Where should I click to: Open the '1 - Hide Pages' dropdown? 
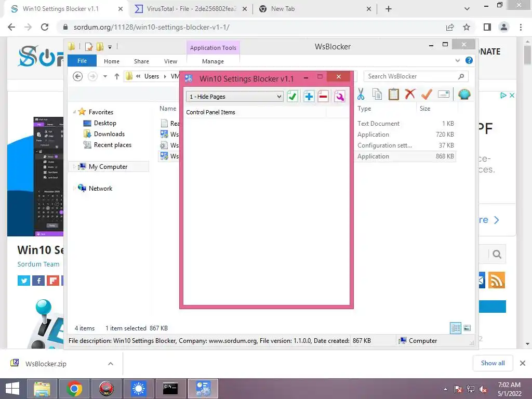pyautogui.click(x=234, y=97)
